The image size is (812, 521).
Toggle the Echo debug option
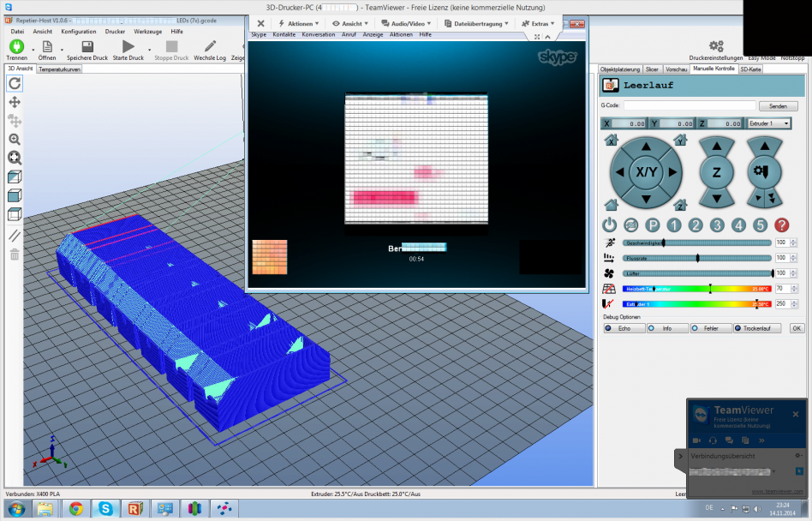pyautogui.click(x=624, y=328)
